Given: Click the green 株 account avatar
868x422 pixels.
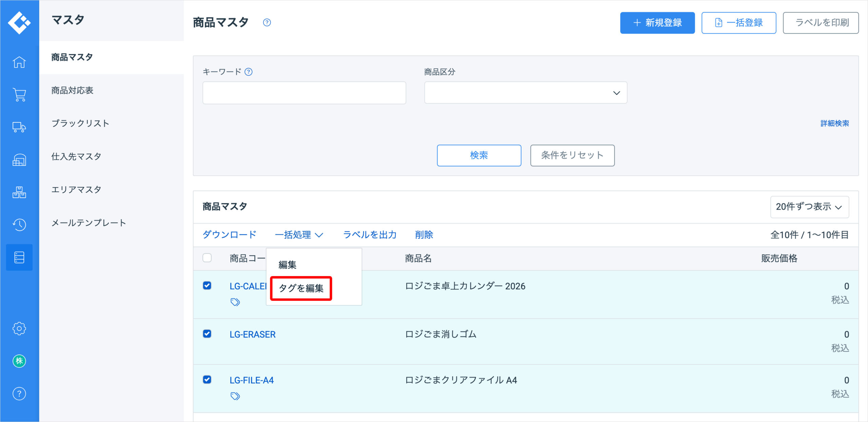Looking at the screenshot, I should (x=19, y=361).
